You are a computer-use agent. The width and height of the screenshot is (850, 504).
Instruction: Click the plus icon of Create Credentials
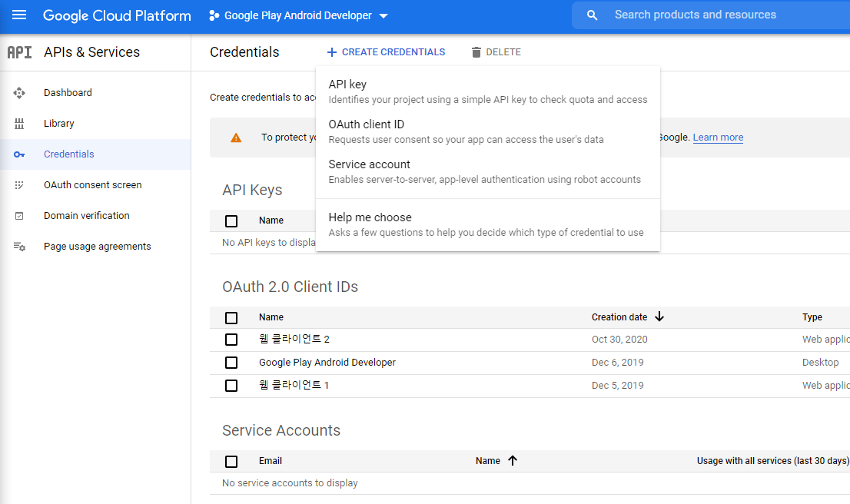(332, 52)
